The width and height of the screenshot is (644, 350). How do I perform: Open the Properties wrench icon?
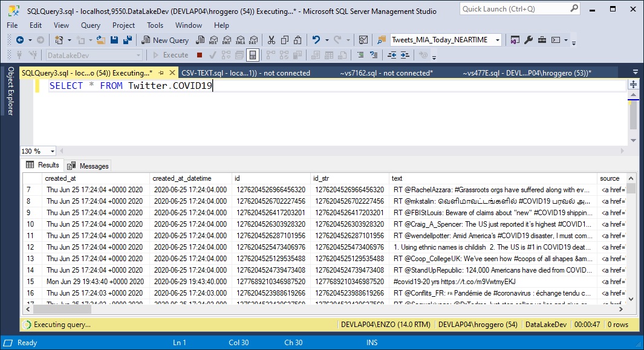[x=529, y=40]
